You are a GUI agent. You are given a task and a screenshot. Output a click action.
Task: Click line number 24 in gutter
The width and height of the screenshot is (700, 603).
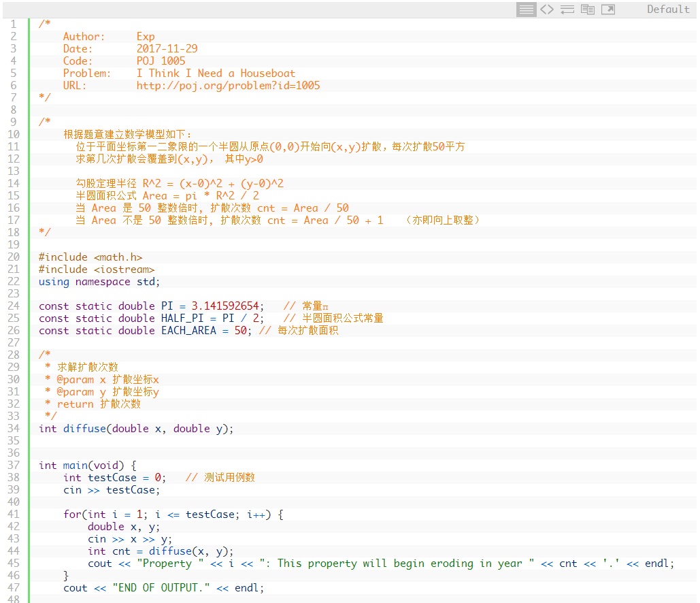click(x=14, y=306)
